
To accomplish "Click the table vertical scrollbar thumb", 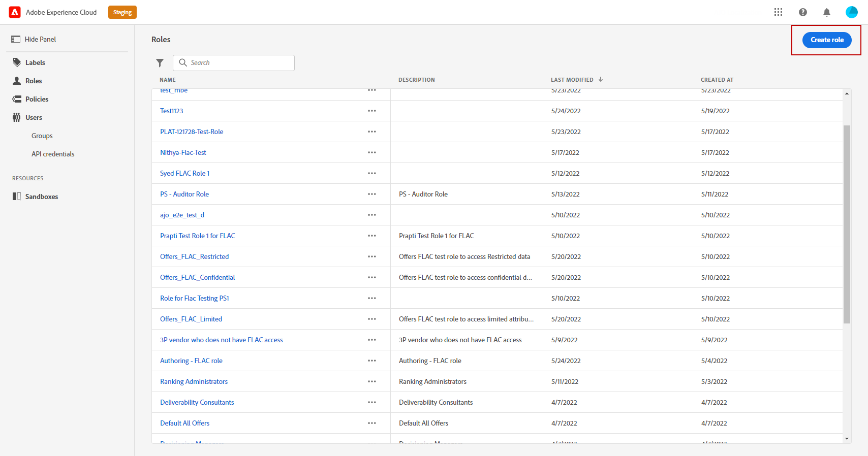I will 847,223.
